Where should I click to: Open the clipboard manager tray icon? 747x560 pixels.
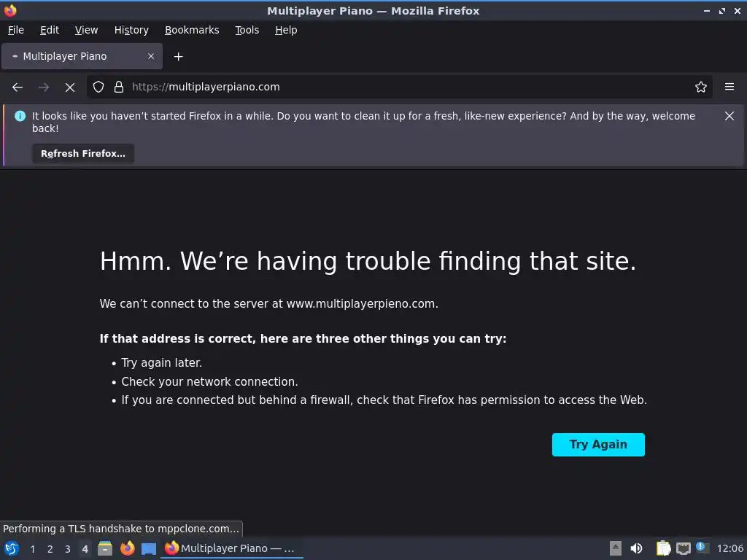pos(663,548)
